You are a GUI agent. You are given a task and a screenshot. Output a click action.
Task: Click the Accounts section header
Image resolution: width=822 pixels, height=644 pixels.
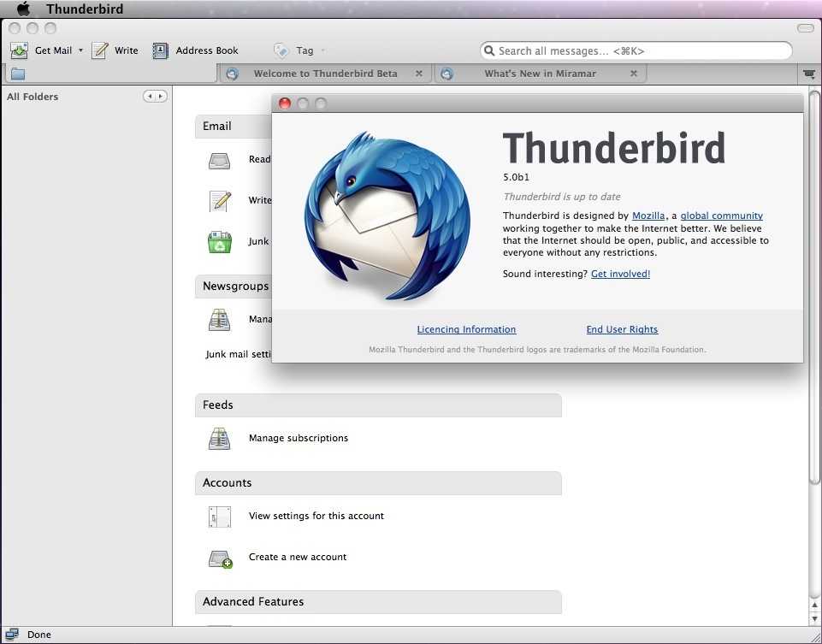[x=378, y=483]
